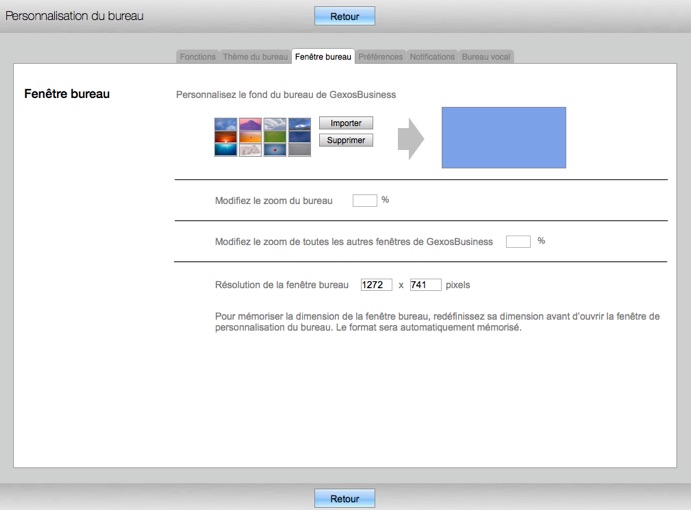Click the resolution height field showing 741
The image size is (691, 510).
point(425,285)
